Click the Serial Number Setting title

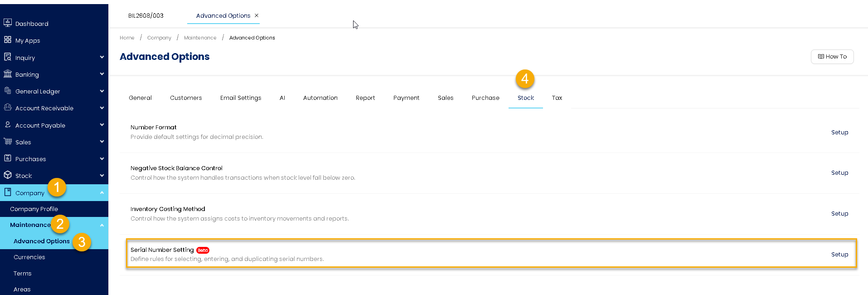click(162, 250)
